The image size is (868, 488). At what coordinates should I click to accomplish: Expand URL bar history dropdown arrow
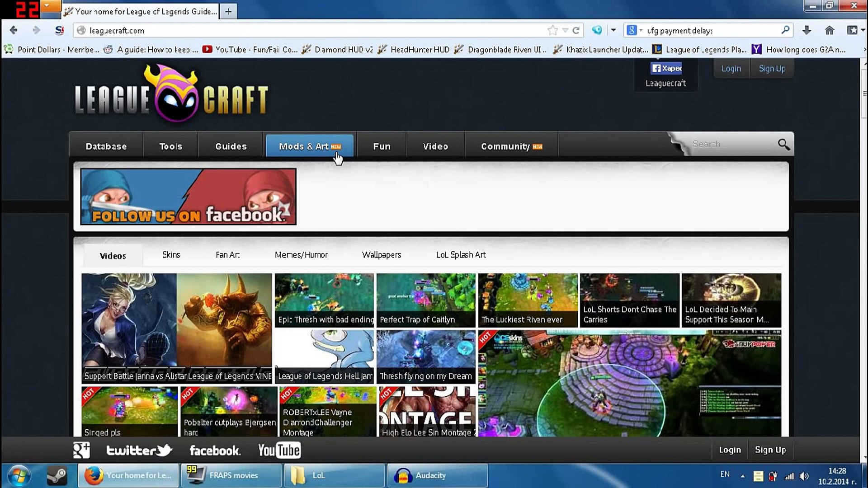(x=565, y=30)
